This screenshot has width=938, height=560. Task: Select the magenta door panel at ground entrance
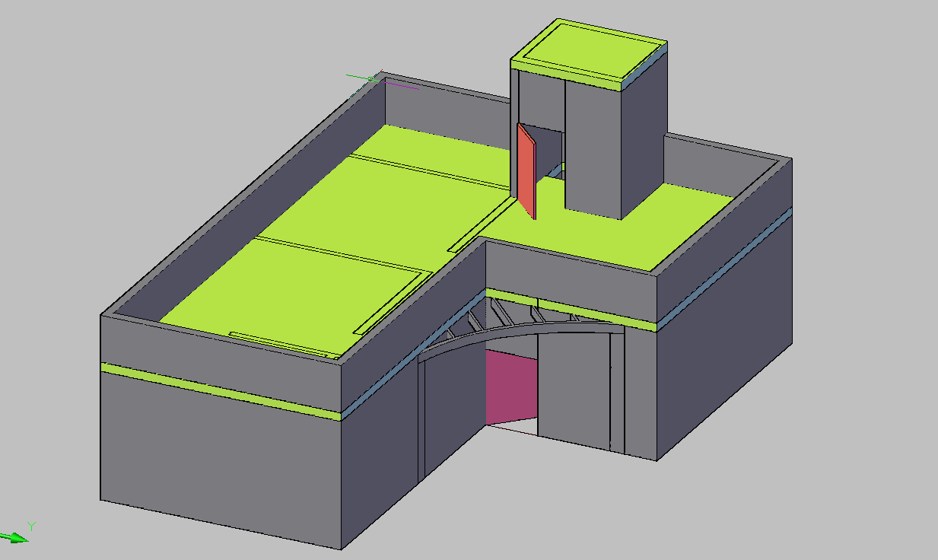(511, 387)
